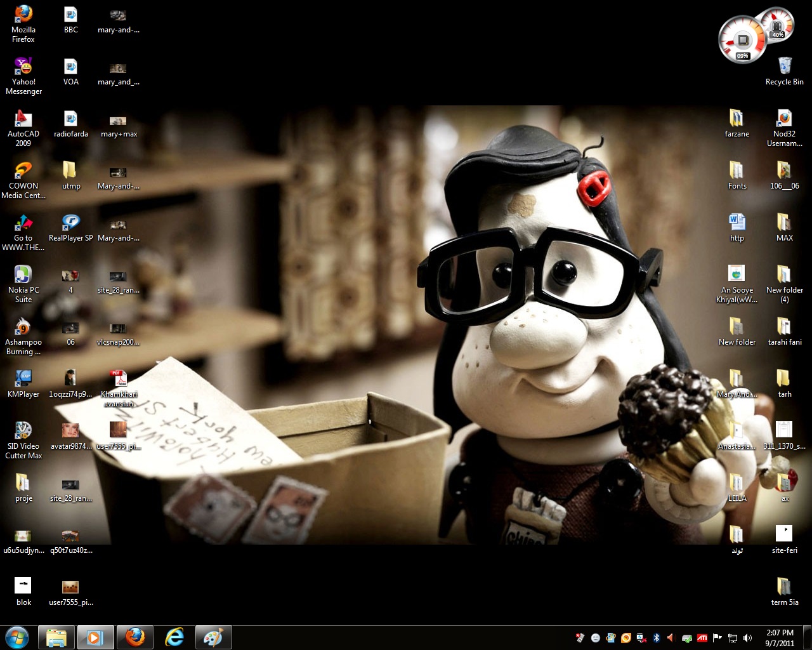This screenshot has width=812, height=650.
Task: Open the Recycle Bin
Action: [784, 67]
